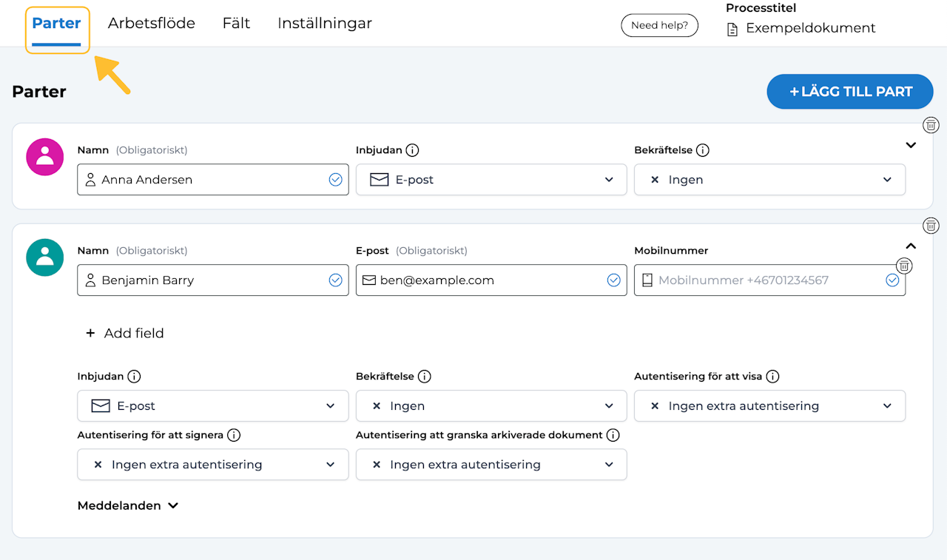Delete Benjamin Barry's party card

point(931,226)
